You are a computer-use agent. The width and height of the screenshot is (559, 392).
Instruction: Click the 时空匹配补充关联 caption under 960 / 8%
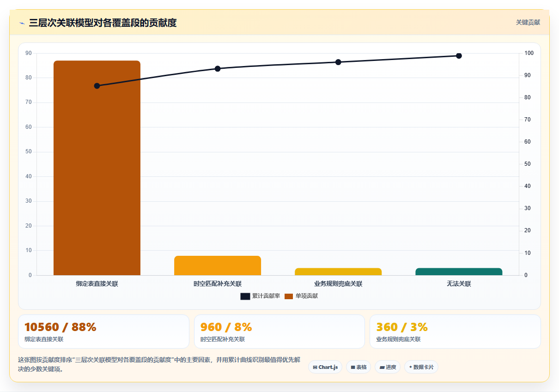(x=223, y=339)
